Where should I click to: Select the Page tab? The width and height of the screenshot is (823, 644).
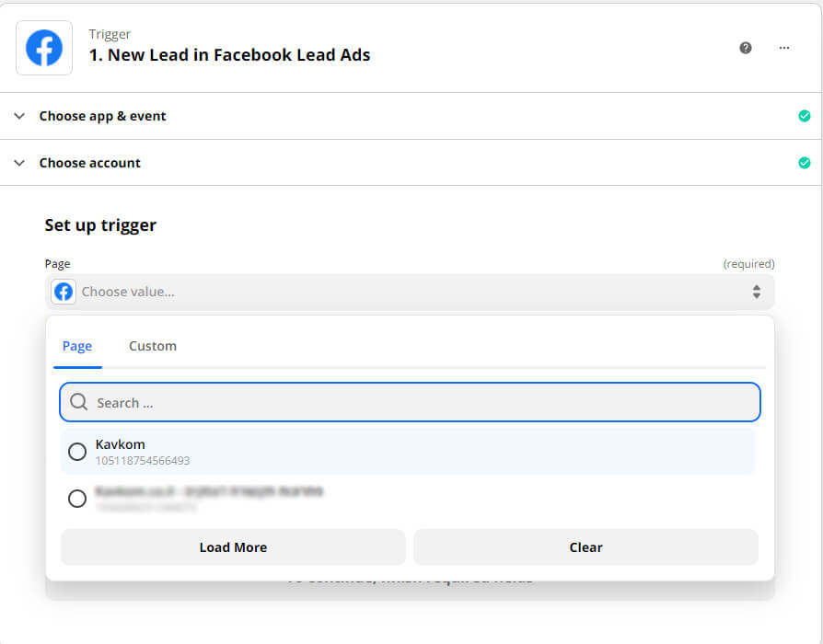tap(77, 346)
